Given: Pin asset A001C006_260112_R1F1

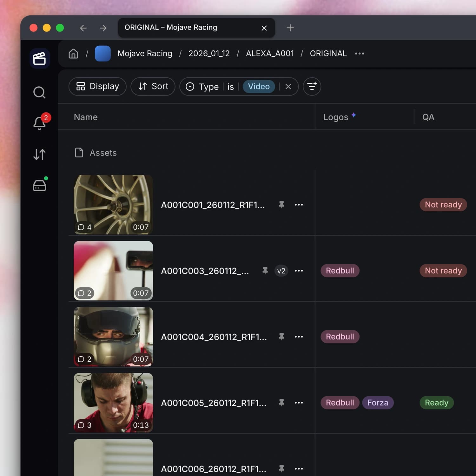Looking at the screenshot, I should tap(281, 469).
